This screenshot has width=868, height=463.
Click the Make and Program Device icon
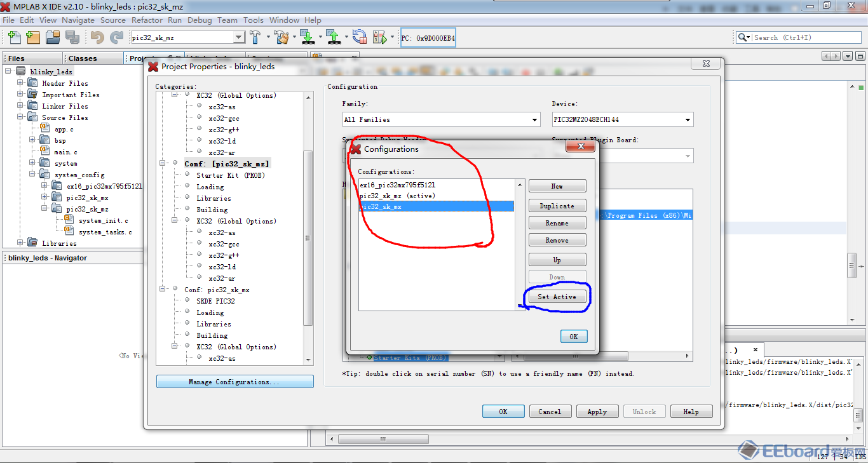coord(308,37)
